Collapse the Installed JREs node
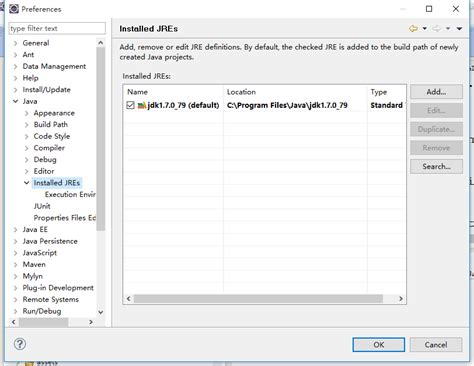Screen dimensions: 474x366 point(27,183)
